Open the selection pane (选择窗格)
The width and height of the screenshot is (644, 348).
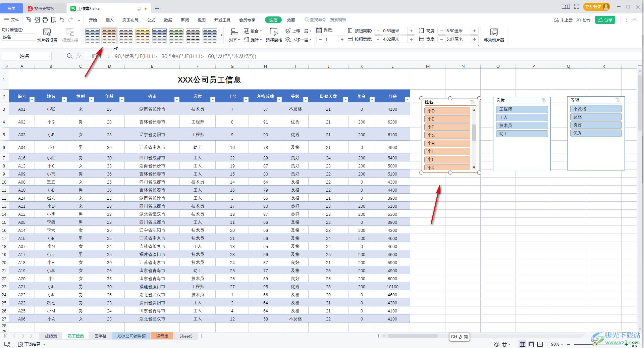tap(274, 35)
